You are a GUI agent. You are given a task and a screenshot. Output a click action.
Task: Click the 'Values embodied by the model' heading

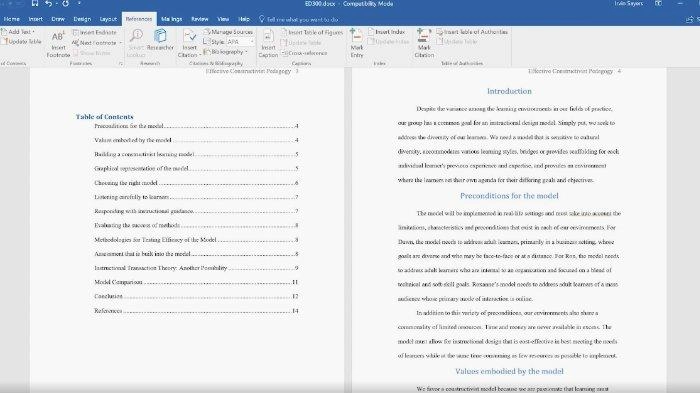pos(509,371)
